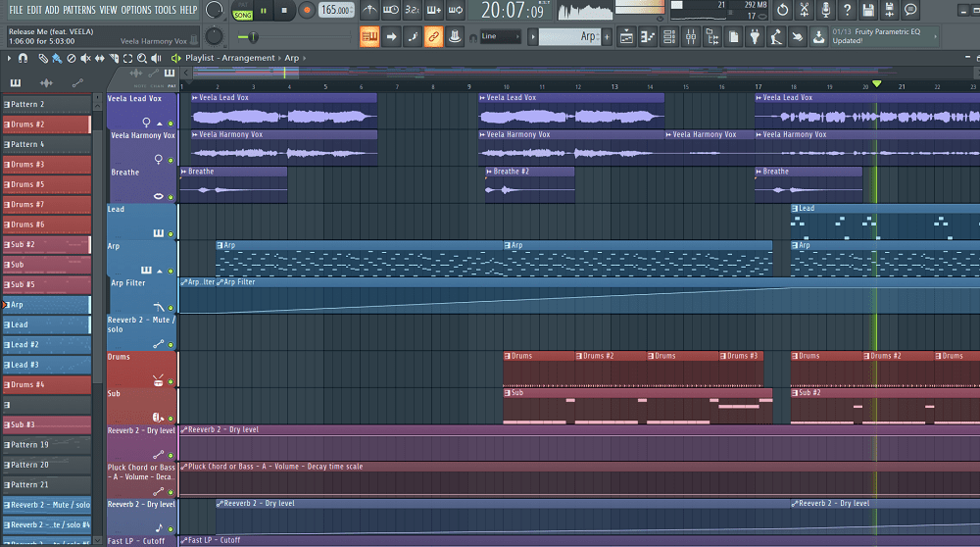The width and height of the screenshot is (980, 547).
Task: Expand the hint bar arrow beside Fruity Parametric EQ
Action: (x=936, y=37)
